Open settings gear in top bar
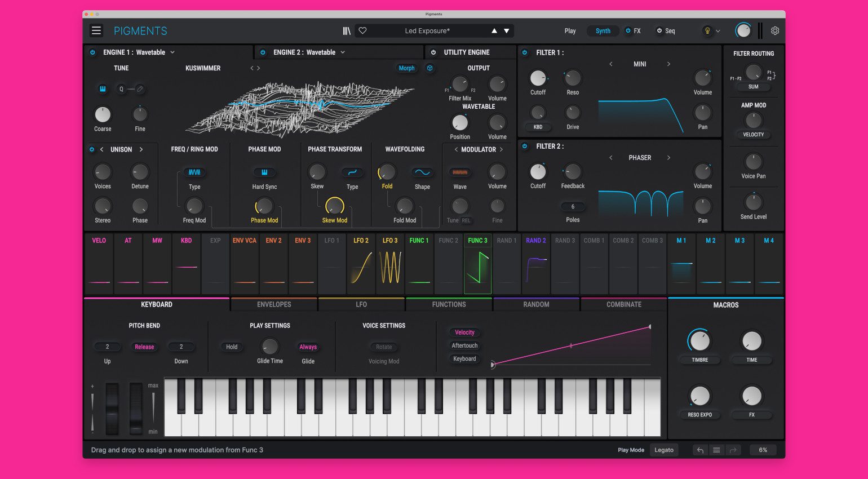The image size is (868, 479). [775, 31]
